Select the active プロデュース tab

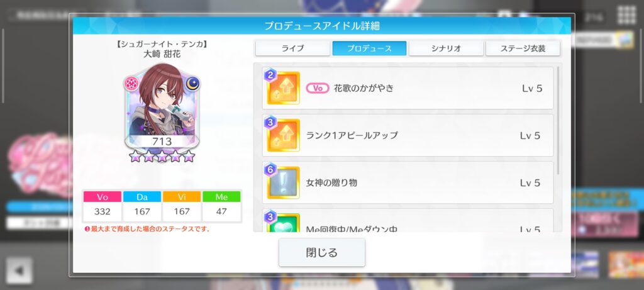tap(369, 48)
